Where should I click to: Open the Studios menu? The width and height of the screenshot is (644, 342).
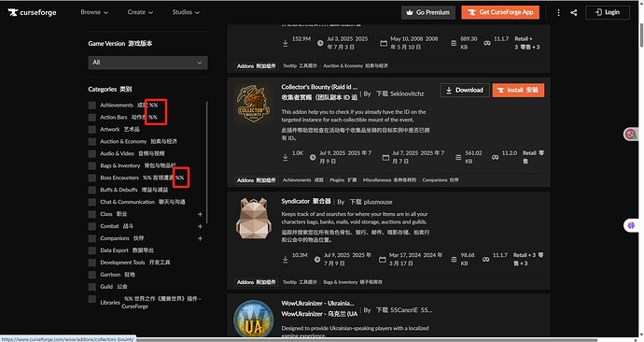coord(186,12)
